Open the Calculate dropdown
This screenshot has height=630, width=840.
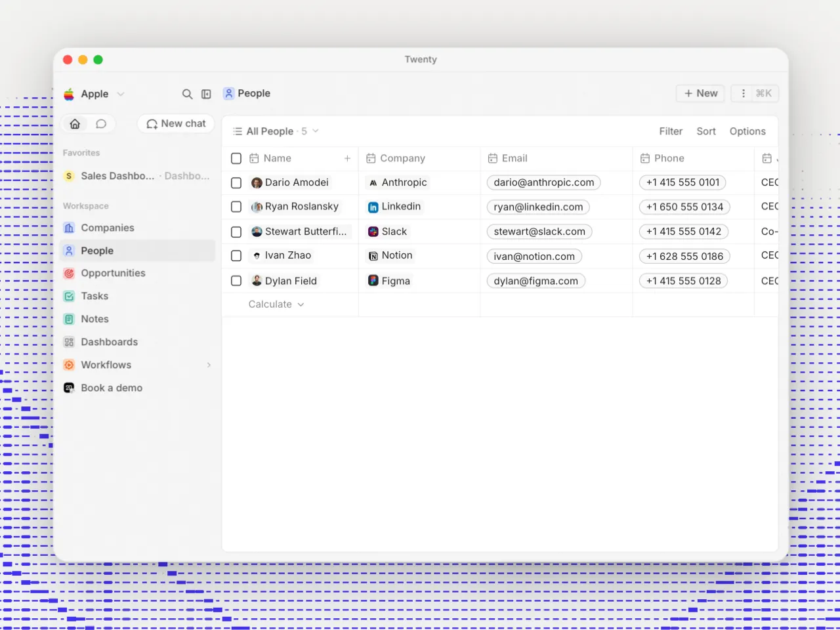click(x=276, y=304)
